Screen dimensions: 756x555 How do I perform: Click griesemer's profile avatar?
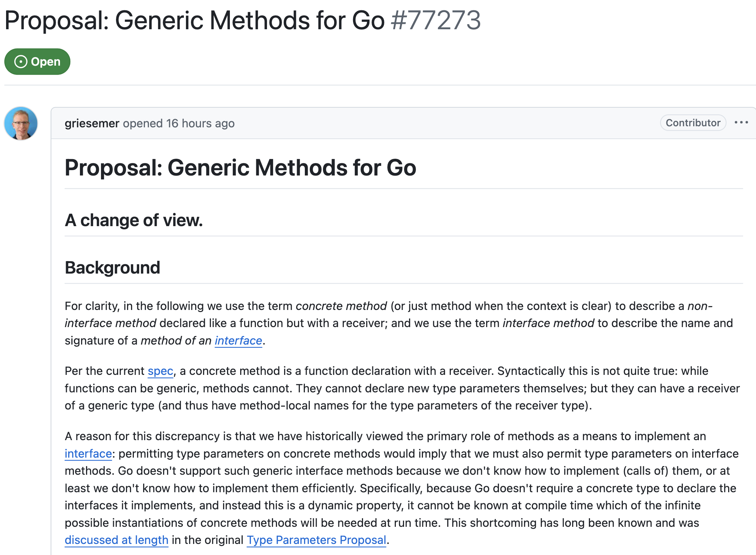[x=21, y=123]
